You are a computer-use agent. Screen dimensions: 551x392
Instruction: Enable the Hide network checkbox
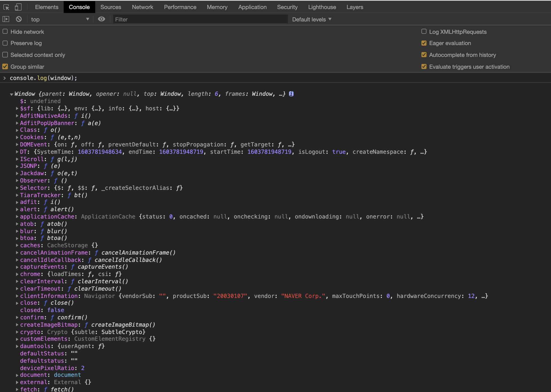point(5,32)
